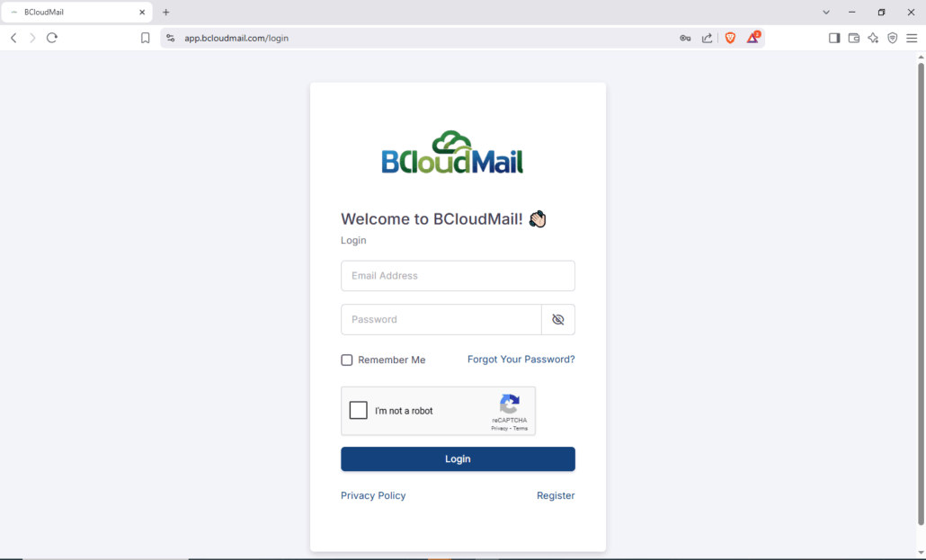The height and width of the screenshot is (560, 926).
Task: Reload the page
Action: click(52, 38)
